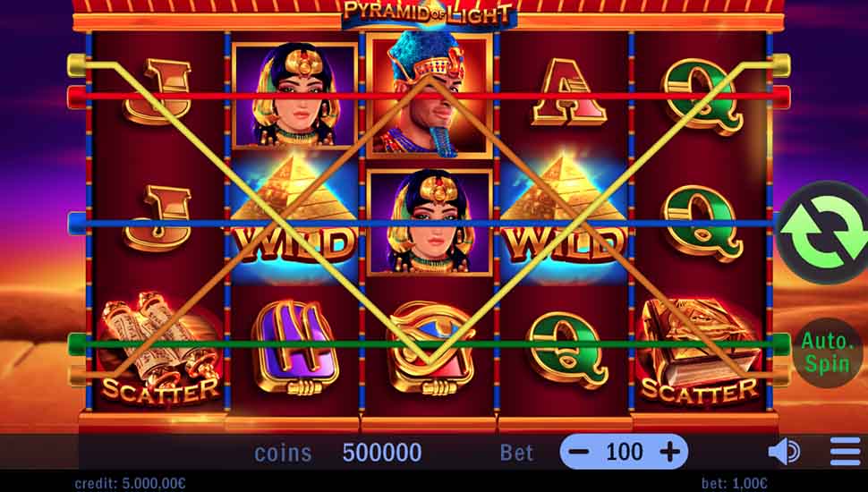Select the left pyramid WILD symbol
The height and width of the screenshot is (492, 868).
(x=293, y=216)
